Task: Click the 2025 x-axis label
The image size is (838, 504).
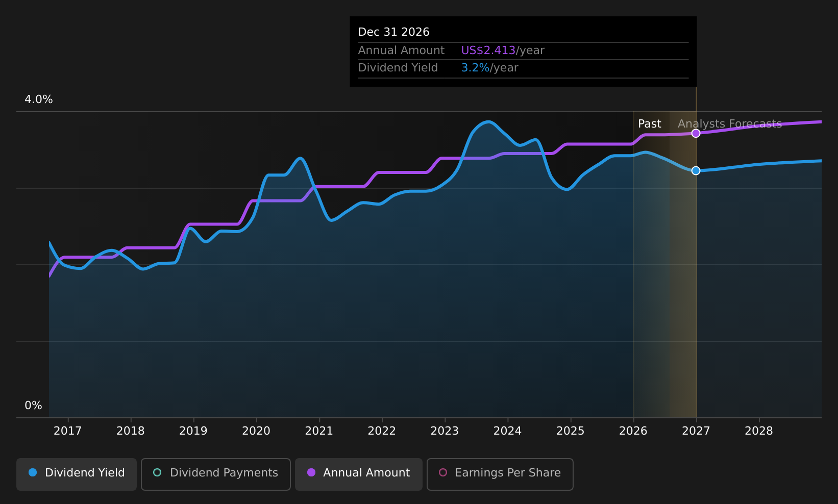Action: tap(570, 431)
